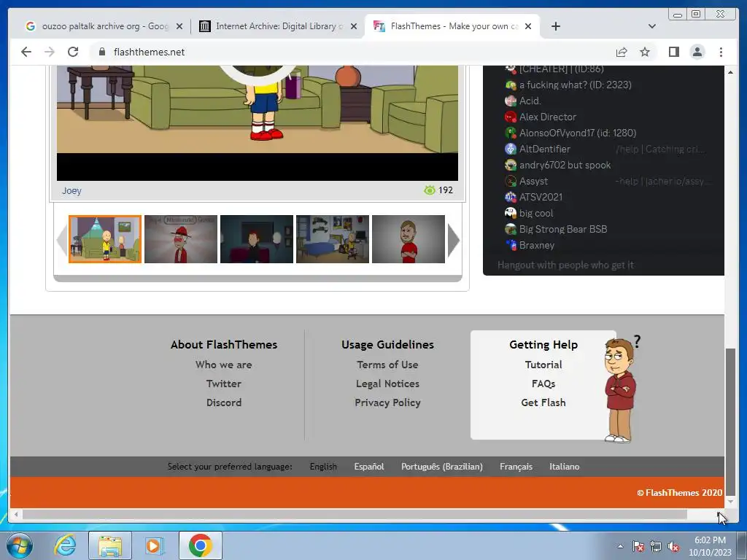Advance carousel with right arrow
747x560 pixels.
[454, 240]
